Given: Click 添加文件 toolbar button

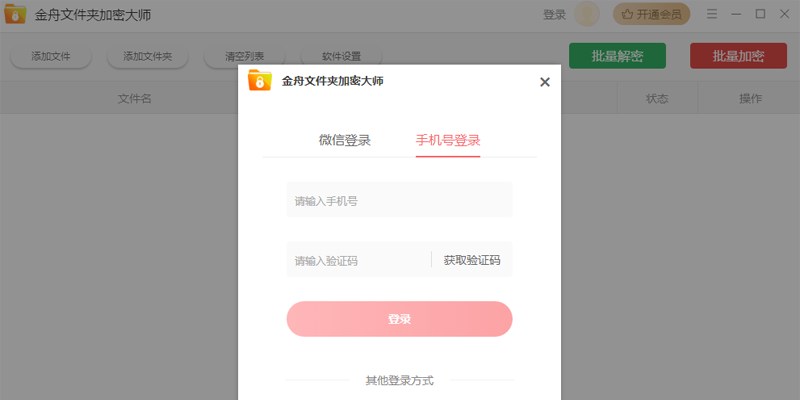Looking at the screenshot, I should click(51, 57).
